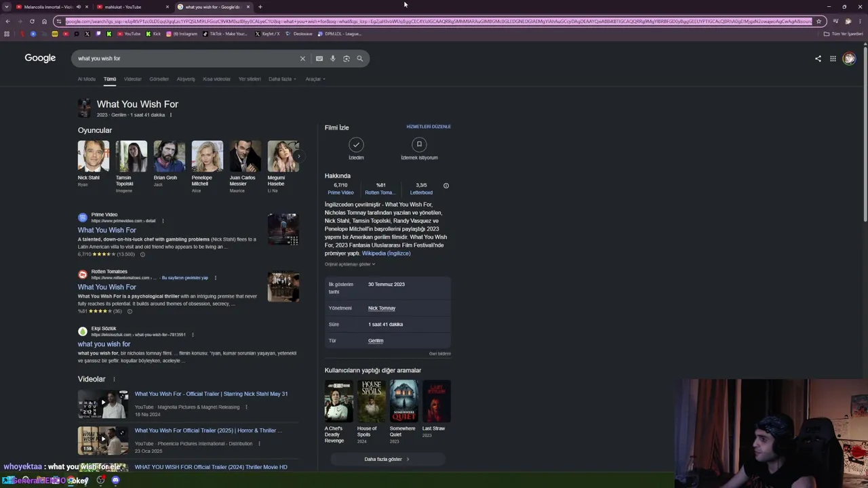
Task: Open the browser home page
Action: [x=44, y=21]
